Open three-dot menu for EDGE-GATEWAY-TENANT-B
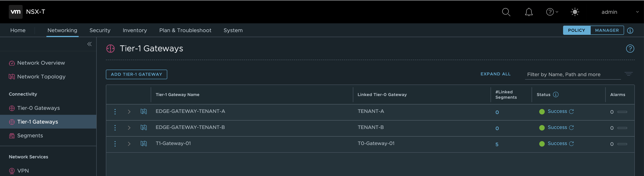The height and width of the screenshot is (176, 644). [115, 128]
